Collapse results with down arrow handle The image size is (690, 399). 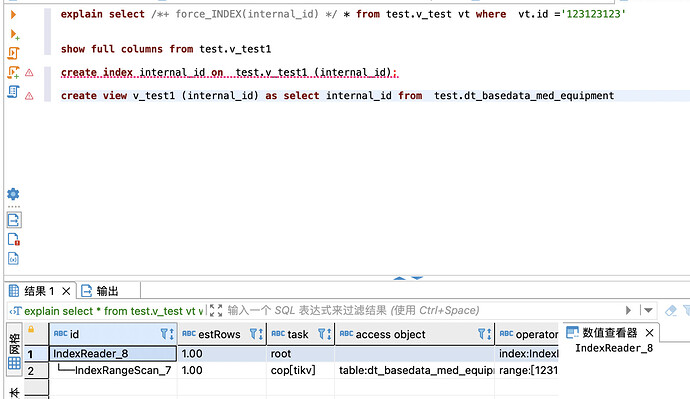click(x=417, y=278)
